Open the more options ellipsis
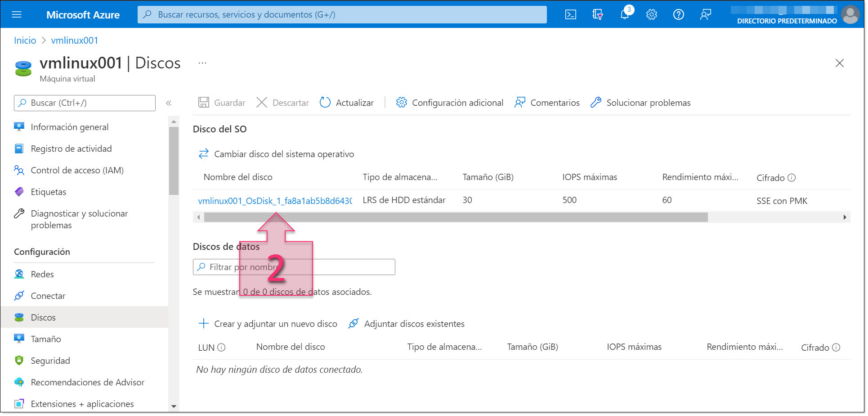The height and width of the screenshot is (416, 868). pyautogui.click(x=202, y=63)
